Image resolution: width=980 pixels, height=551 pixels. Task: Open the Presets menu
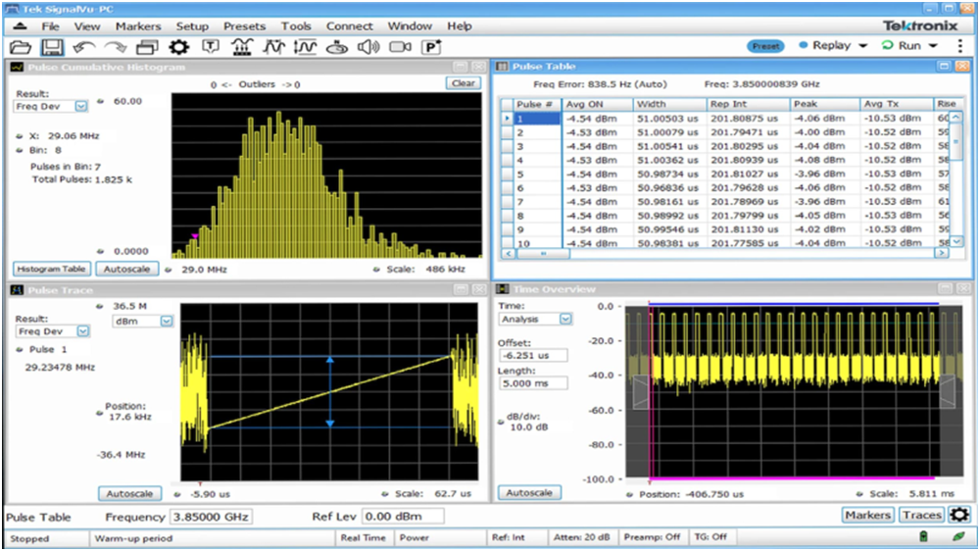click(x=244, y=26)
